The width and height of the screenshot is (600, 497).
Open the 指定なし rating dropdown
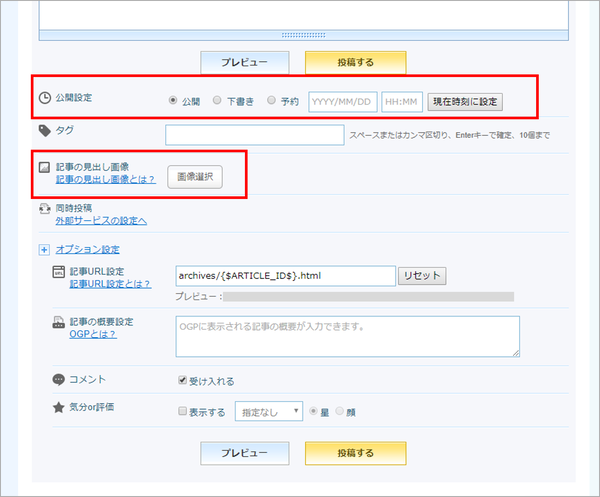269,411
